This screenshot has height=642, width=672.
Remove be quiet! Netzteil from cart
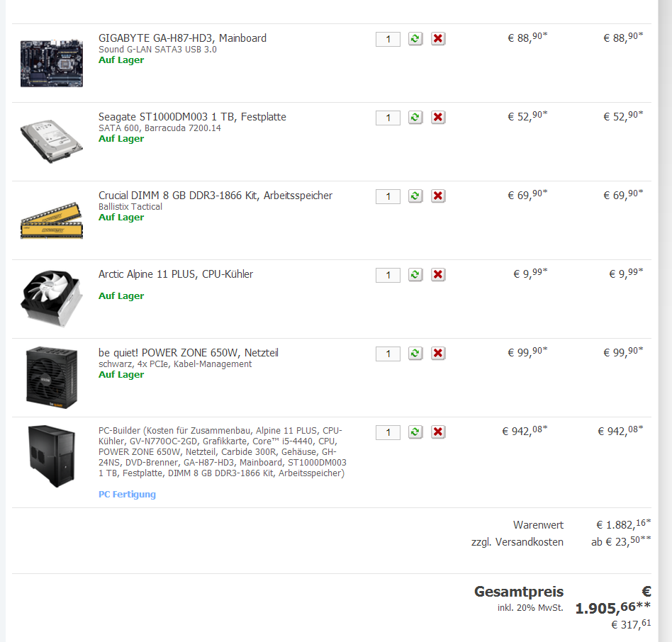click(x=438, y=354)
